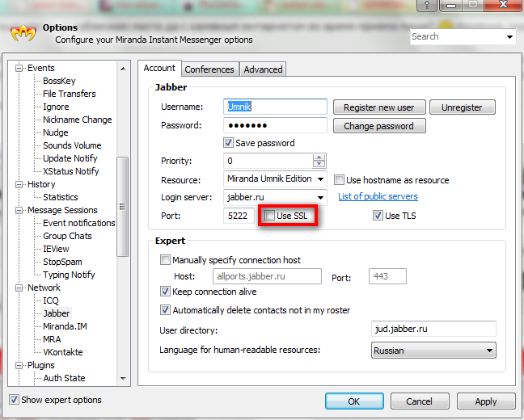Select Statistics tree item
The height and width of the screenshot is (420, 524).
click(60, 197)
